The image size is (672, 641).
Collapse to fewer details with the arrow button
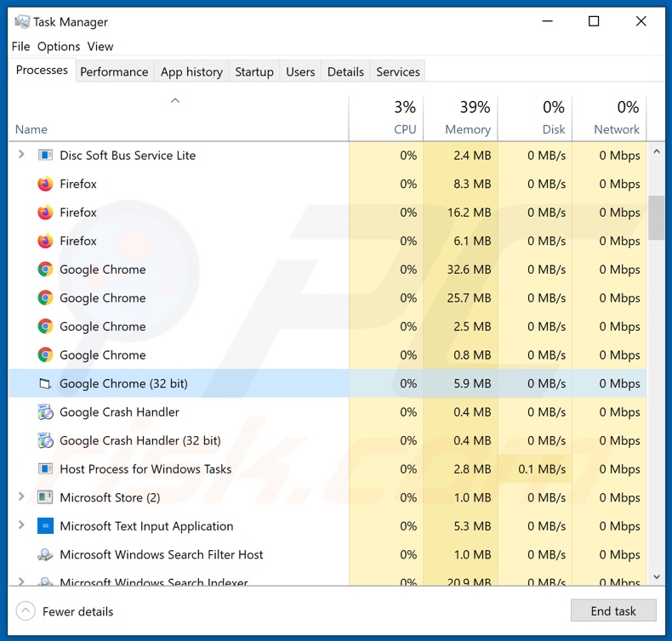26,611
